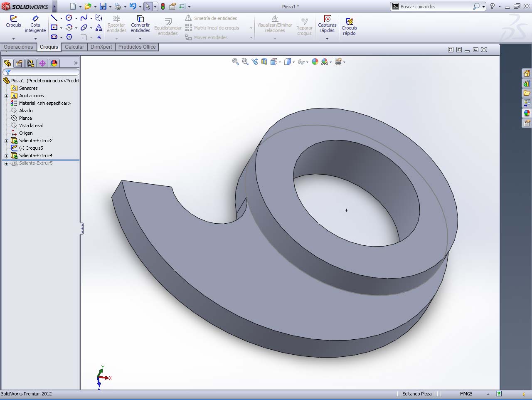Viewport: 532px width, 400px height.
Task: Click Edit Appearance sphere in view toolbar
Action: (315, 62)
